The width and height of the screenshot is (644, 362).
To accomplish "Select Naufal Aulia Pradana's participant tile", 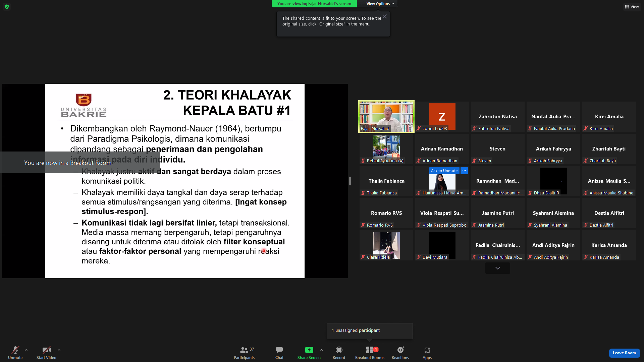I will [553, 117].
